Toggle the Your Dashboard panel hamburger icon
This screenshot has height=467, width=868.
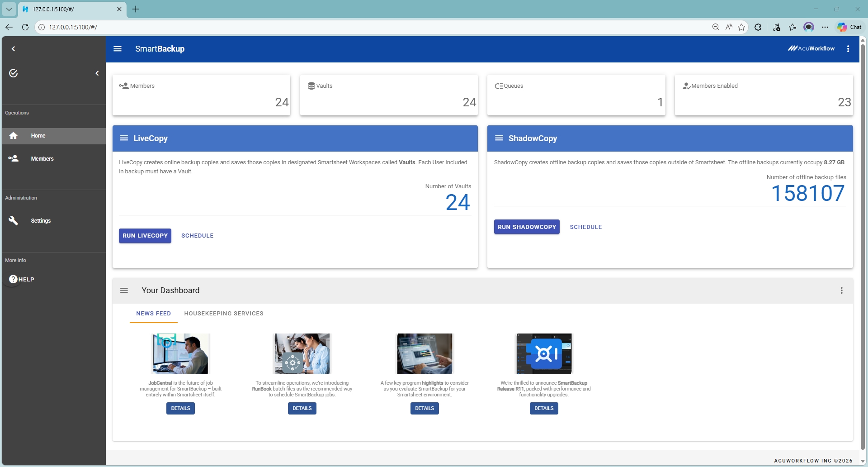coord(124,291)
